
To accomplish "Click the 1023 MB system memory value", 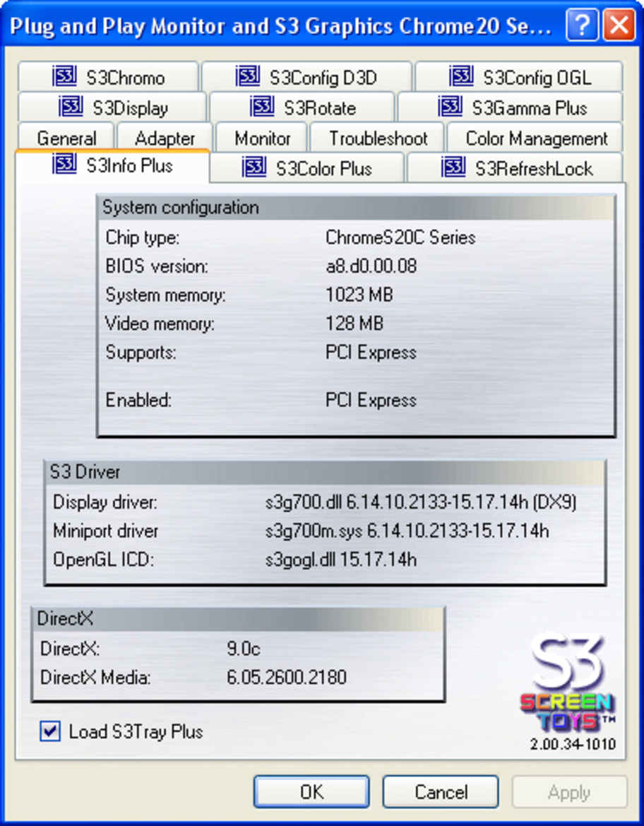I will pos(359,294).
